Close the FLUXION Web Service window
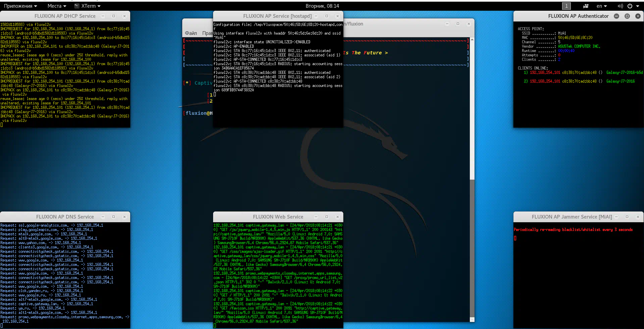Image resolution: width=644 pixels, height=329 pixels. [x=338, y=217]
